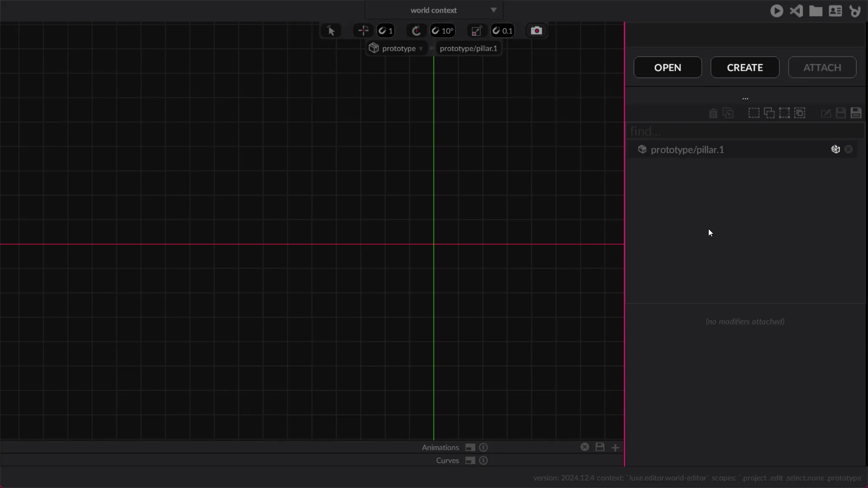Activate the scale tool
Viewport: 868px width, 488px height.
[477, 31]
